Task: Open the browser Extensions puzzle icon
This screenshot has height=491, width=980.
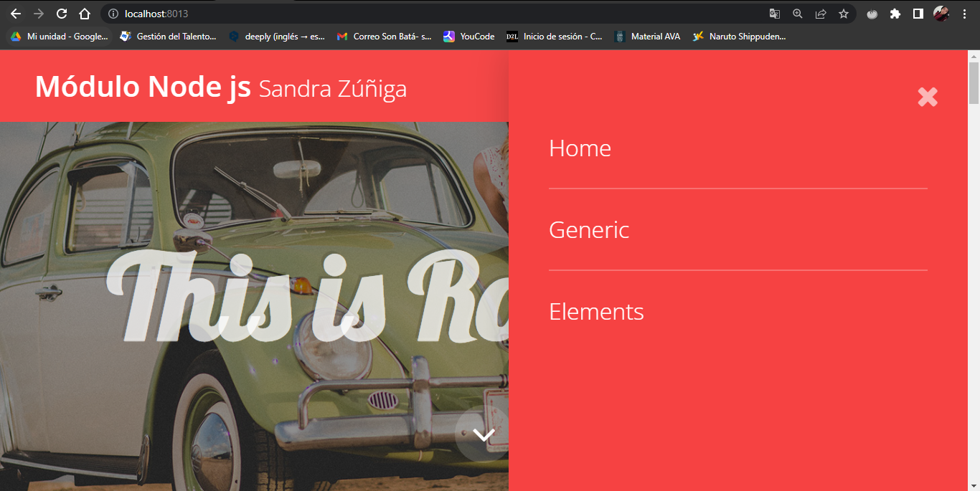Action: pyautogui.click(x=895, y=14)
